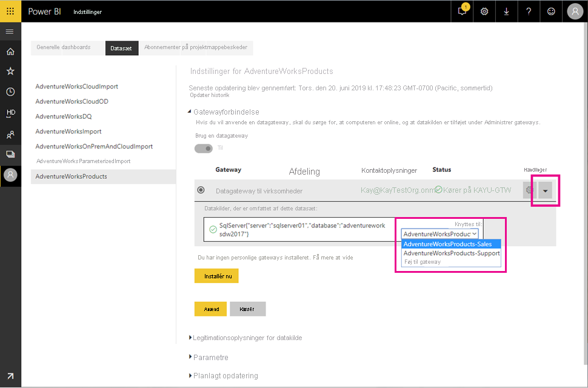Expand gateway actions dropdown arrow
This screenshot has width=588, height=388.
pyautogui.click(x=546, y=191)
